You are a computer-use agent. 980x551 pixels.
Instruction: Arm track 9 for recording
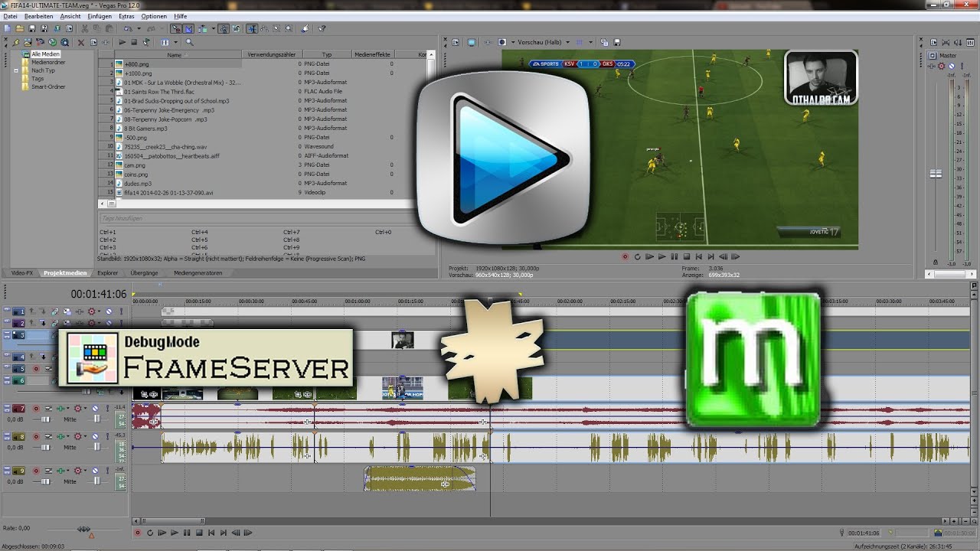click(x=36, y=471)
